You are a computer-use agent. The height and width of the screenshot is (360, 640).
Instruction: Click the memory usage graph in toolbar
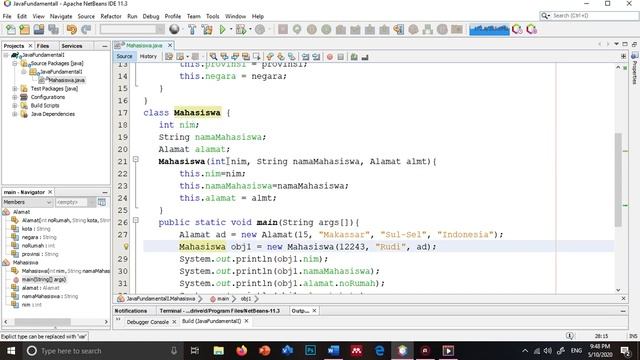tap(489, 29)
